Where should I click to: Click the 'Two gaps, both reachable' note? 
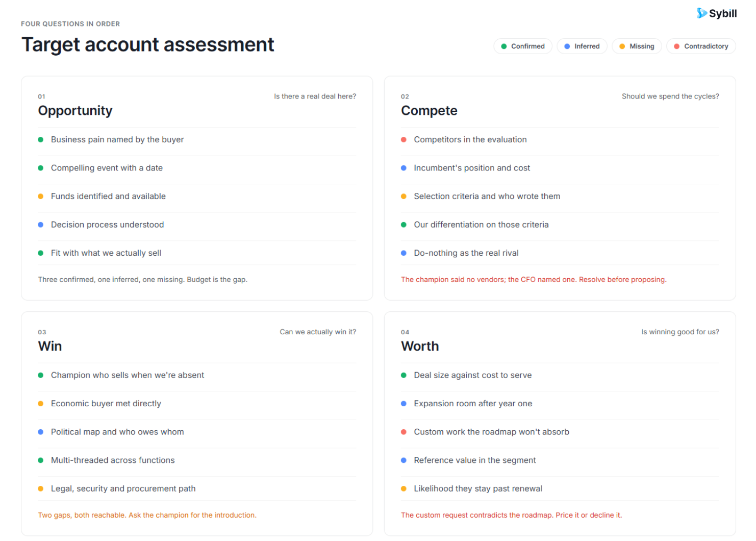coord(147,515)
